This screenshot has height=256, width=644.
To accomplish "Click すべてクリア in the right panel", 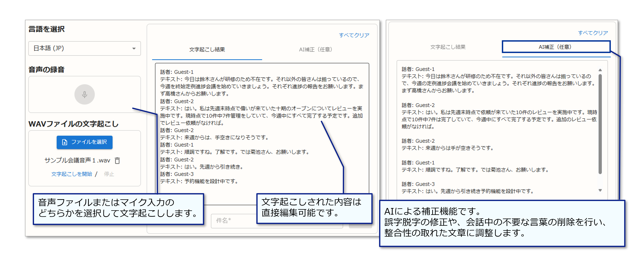I will click(x=593, y=33).
